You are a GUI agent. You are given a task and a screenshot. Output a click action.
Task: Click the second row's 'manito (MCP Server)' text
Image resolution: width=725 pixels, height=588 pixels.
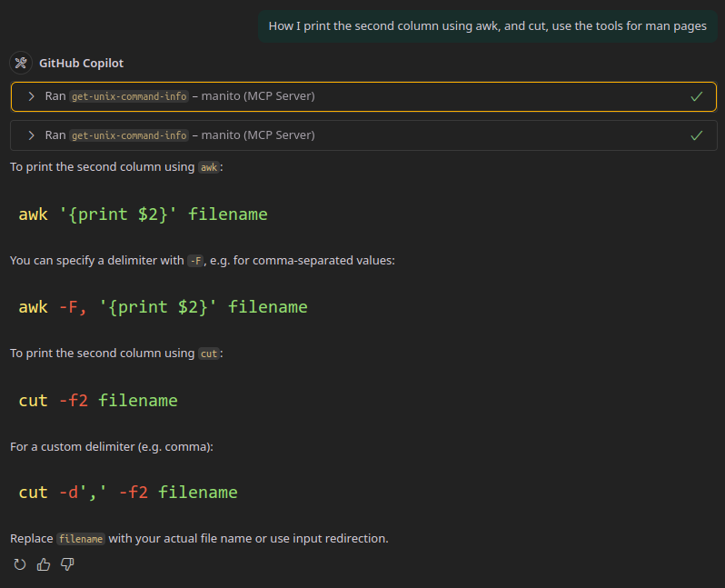point(258,135)
